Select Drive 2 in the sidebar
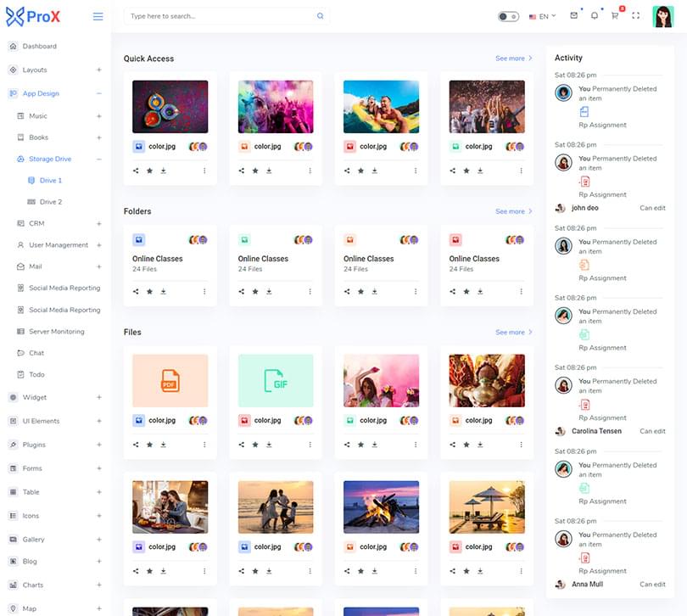Image resolution: width=687 pixels, height=616 pixels. (51, 202)
